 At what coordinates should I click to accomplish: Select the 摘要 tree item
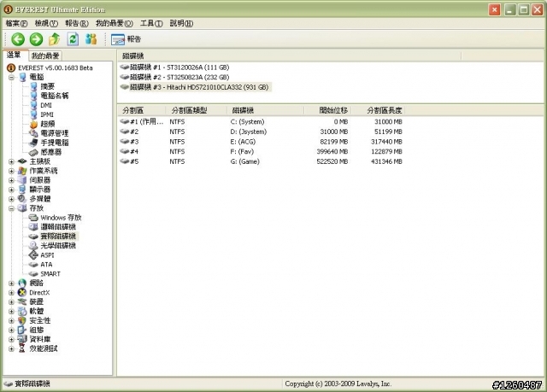click(x=48, y=86)
